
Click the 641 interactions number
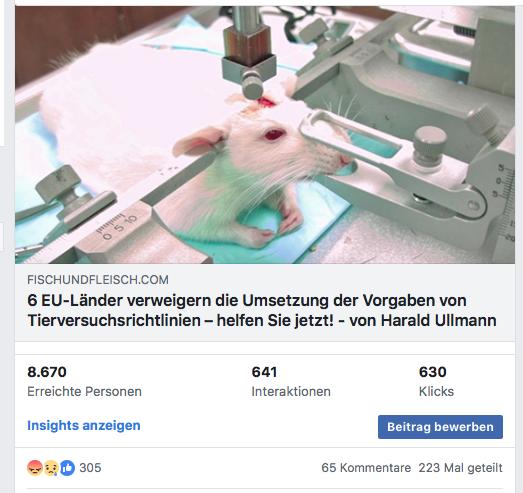click(x=264, y=372)
